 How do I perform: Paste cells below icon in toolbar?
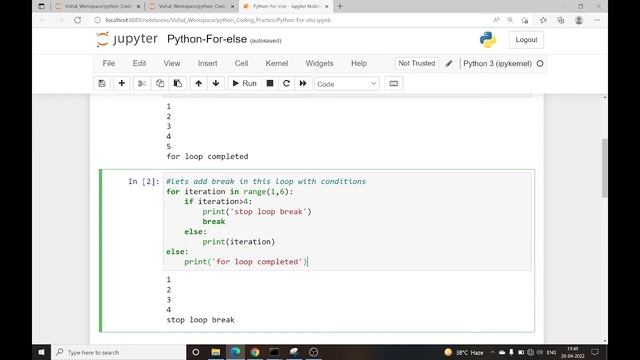coord(178,83)
